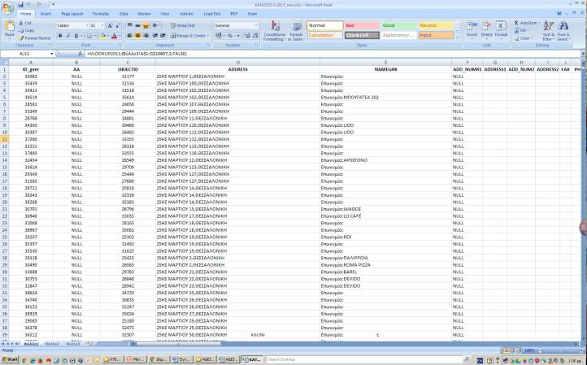Open the text Orientation icon
This screenshot has width=587, height=365.
(155, 26)
